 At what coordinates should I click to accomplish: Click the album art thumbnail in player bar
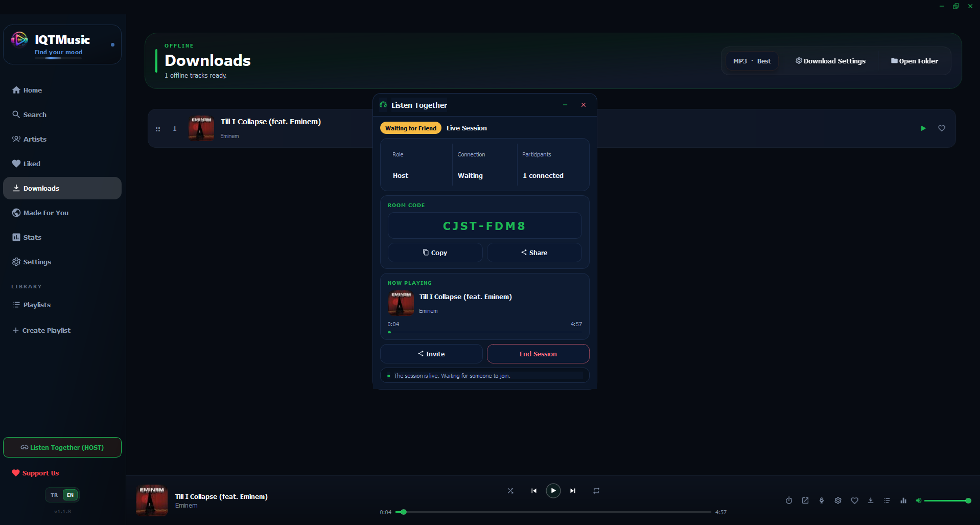click(x=152, y=500)
